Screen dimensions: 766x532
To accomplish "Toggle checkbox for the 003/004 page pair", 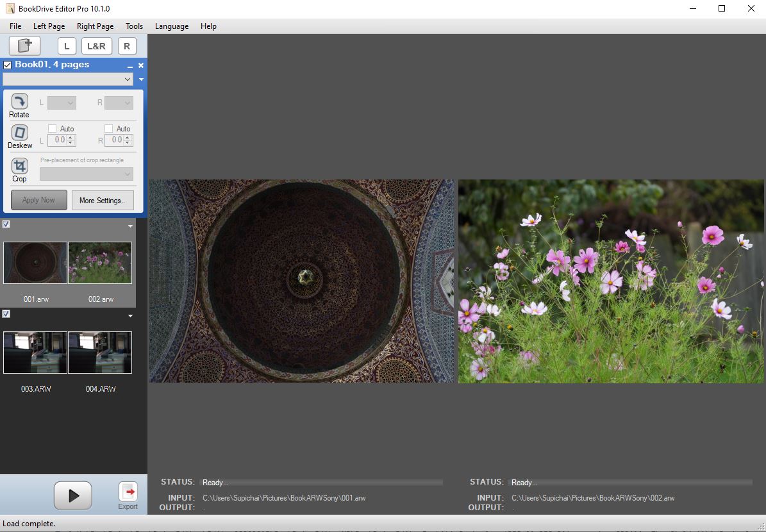I will pos(6,313).
